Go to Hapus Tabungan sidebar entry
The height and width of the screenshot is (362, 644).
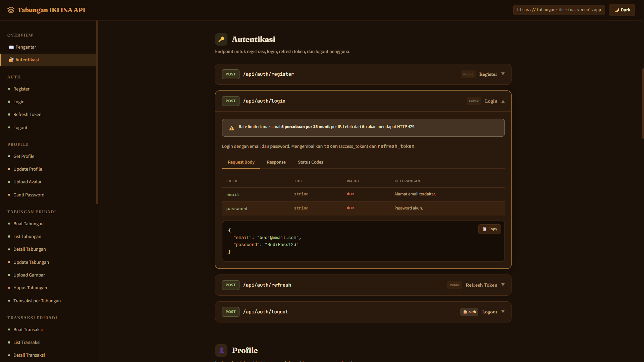coord(30,288)
